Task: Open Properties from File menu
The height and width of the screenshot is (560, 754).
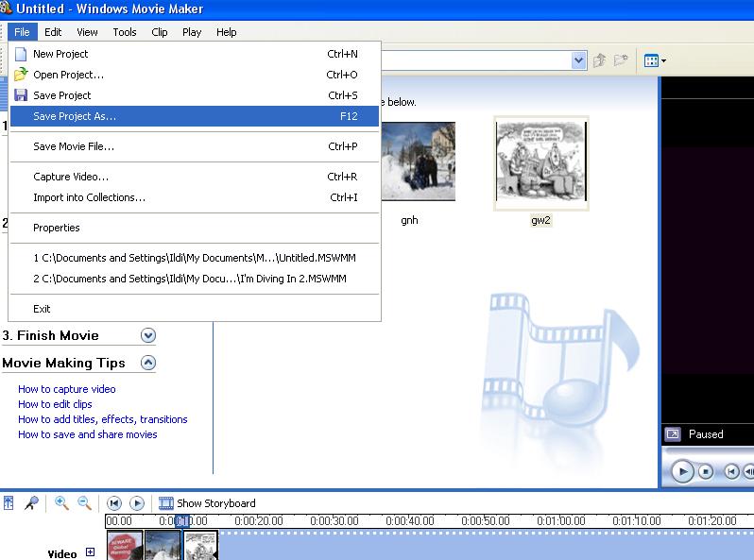Action: pyautogui.click(x=195, y=228)
